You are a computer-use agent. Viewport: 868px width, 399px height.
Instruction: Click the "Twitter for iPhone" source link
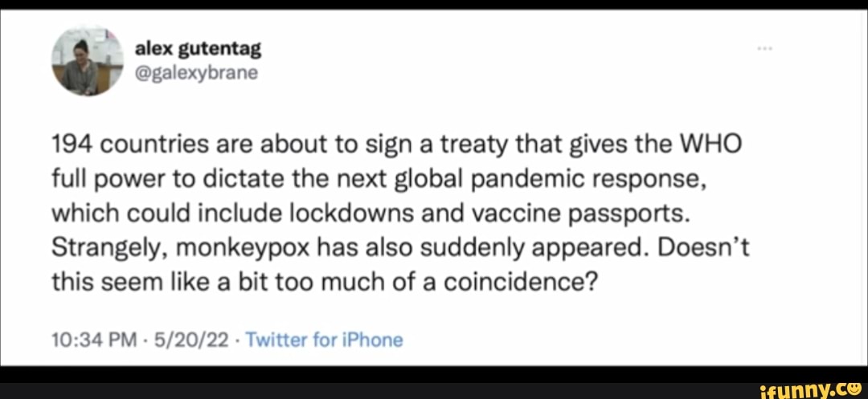click(323, 340)
